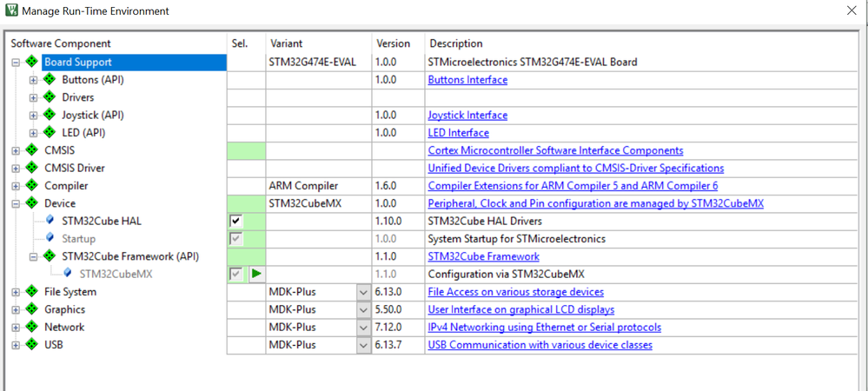Collapse the STM32Cube Framework (API) node
The height and width of the screenshot is (391, 868).
33,256
